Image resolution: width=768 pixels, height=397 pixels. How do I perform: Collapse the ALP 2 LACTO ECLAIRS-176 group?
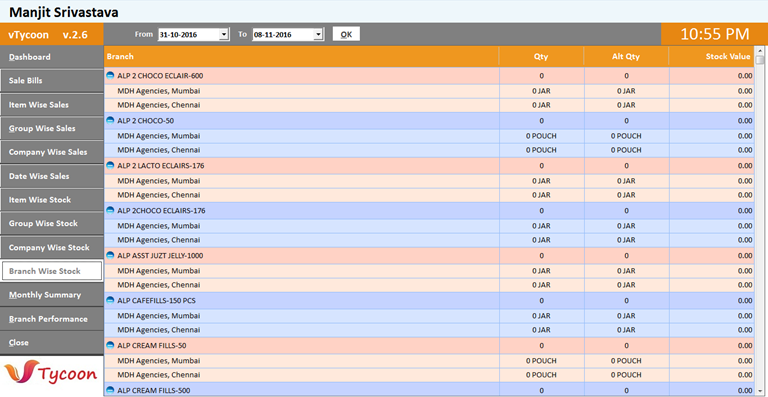coord(110,166)
